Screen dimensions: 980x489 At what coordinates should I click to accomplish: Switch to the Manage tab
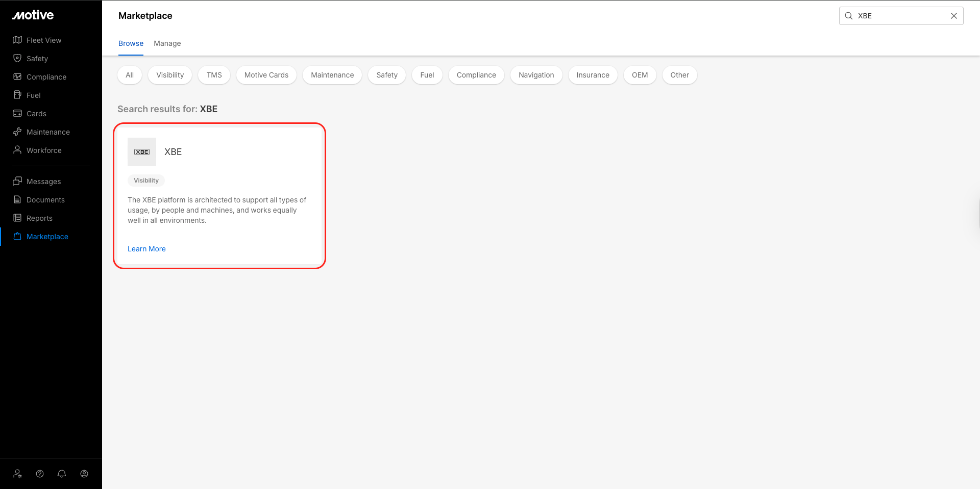click(x=167, y=43)
